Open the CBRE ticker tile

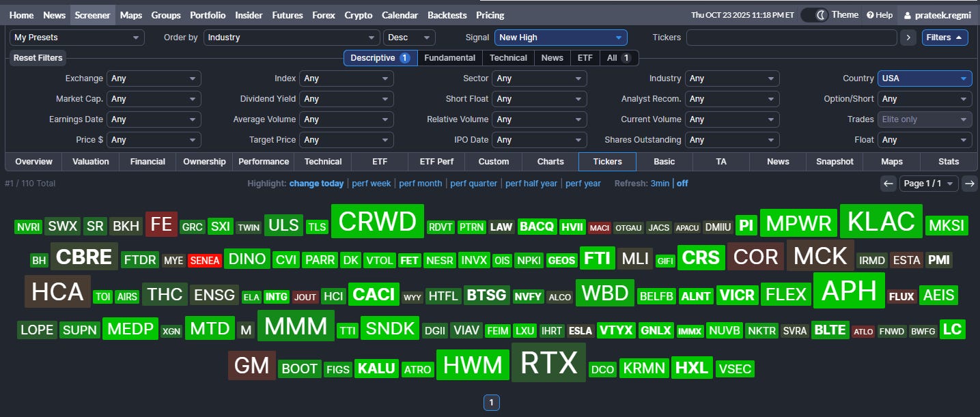click(84, 257)
